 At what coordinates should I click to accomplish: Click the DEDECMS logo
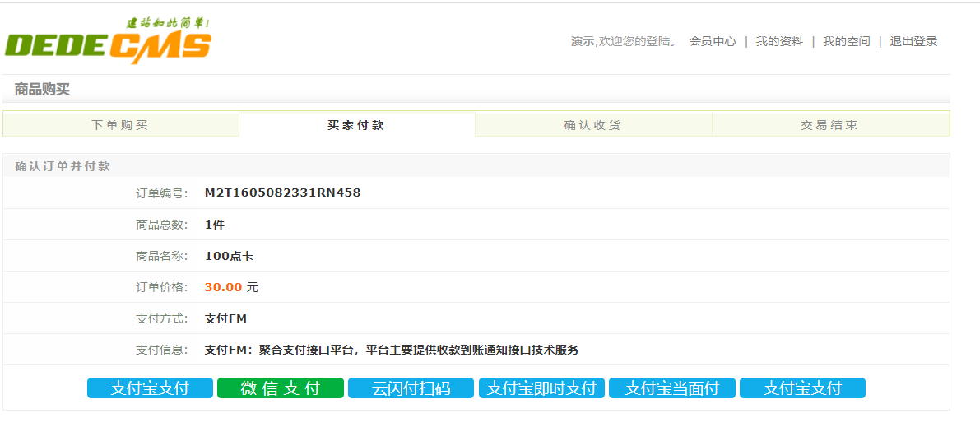coord(108,40)
